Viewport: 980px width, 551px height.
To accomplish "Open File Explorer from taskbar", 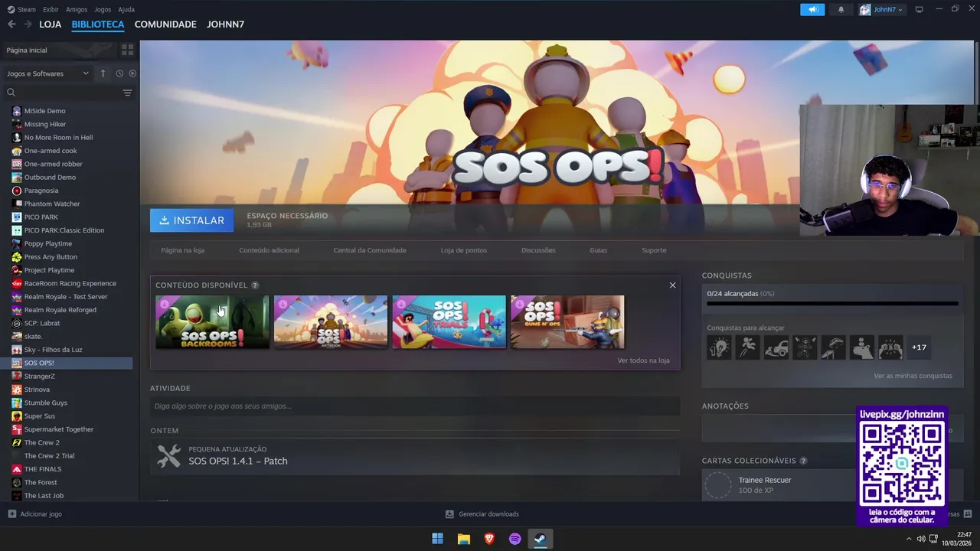I will click(463, 539).
